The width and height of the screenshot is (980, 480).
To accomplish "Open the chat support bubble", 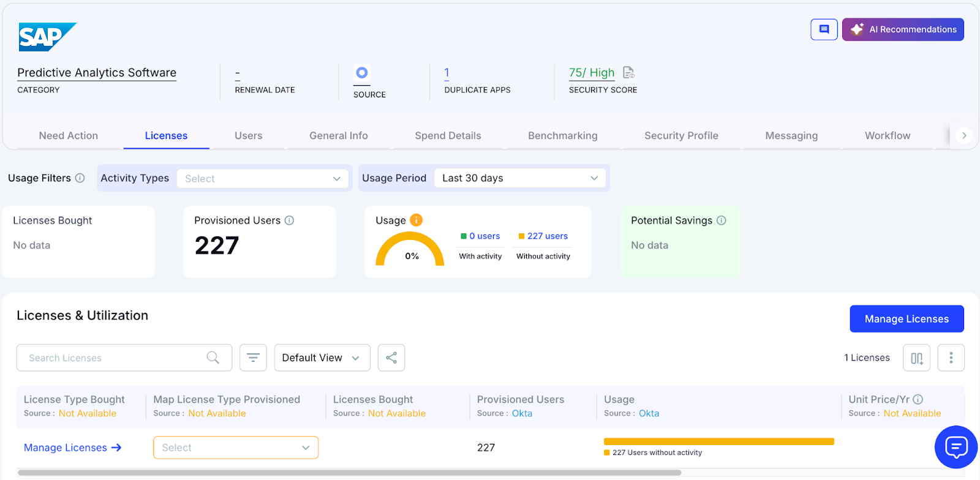I will (956, 447).
